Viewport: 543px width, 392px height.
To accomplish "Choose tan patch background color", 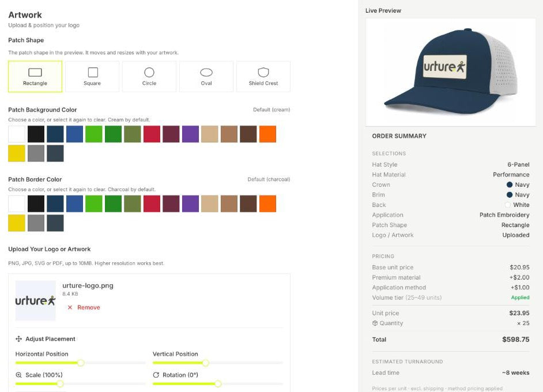I will click(210, 134).
